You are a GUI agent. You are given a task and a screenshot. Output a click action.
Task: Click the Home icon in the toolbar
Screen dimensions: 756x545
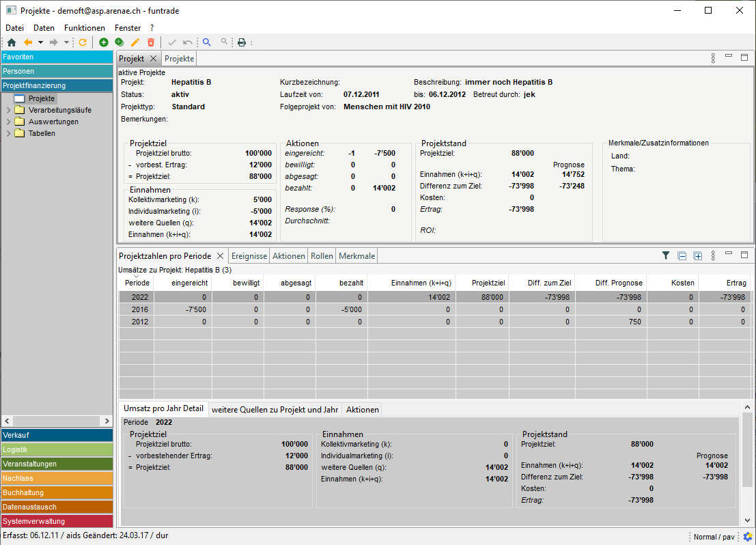[12, 42]
